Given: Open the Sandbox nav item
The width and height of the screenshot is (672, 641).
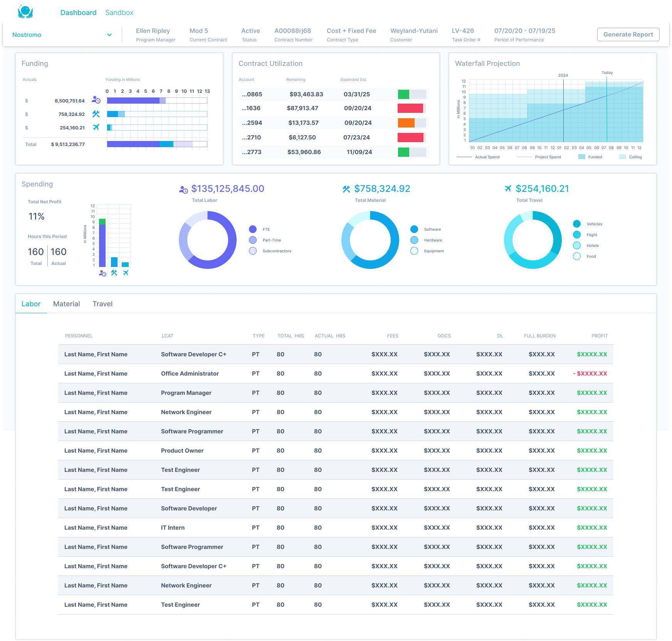Looking at the screenshot, I should pyautogui.click(x=119, y=13).
